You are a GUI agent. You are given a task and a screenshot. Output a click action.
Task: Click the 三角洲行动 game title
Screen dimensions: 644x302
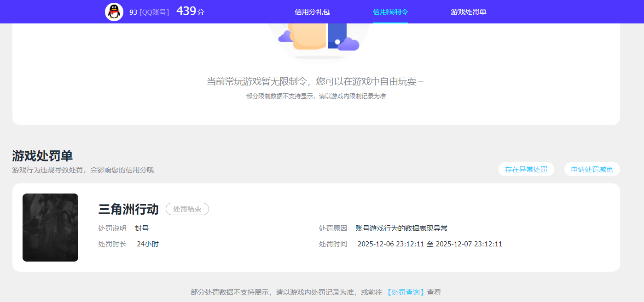(x=128, y=209)
